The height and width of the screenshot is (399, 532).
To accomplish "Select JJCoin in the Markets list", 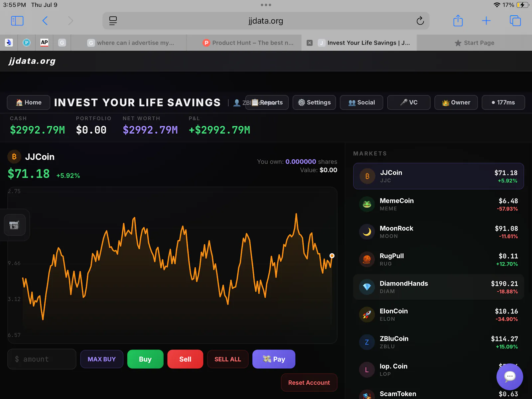I will click(439, 176).
